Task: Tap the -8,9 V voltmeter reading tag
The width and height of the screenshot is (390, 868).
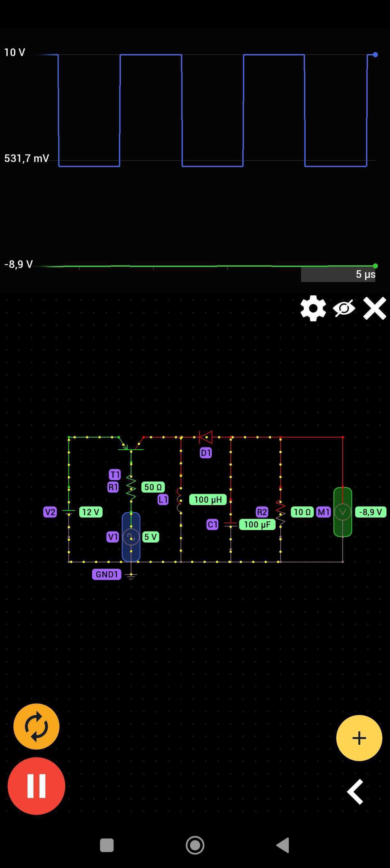Action: coord(370,512)
